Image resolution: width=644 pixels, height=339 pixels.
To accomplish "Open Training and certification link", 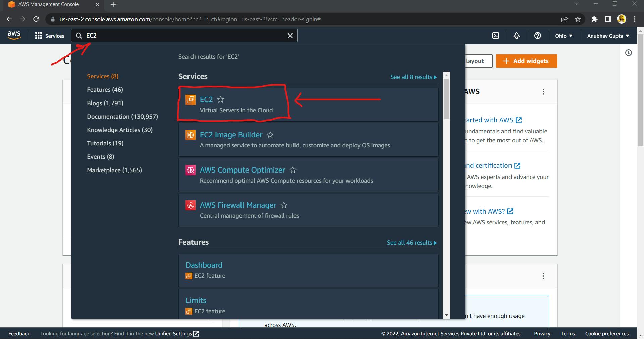I will 493,165.
